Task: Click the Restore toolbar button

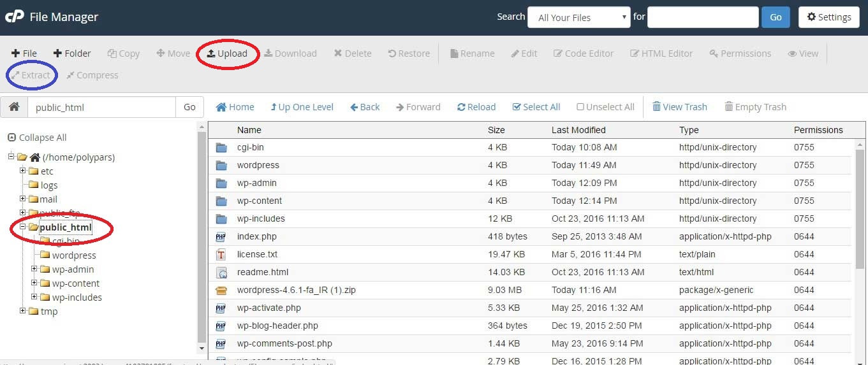Action: click(409, 54)
